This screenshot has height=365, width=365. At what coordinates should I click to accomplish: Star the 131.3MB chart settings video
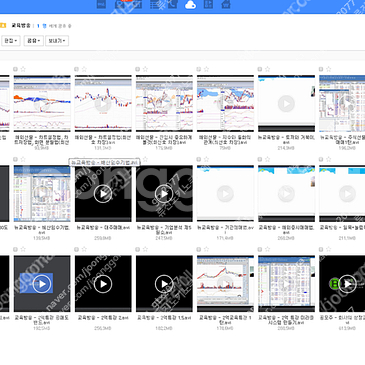(x=84, y=69)
